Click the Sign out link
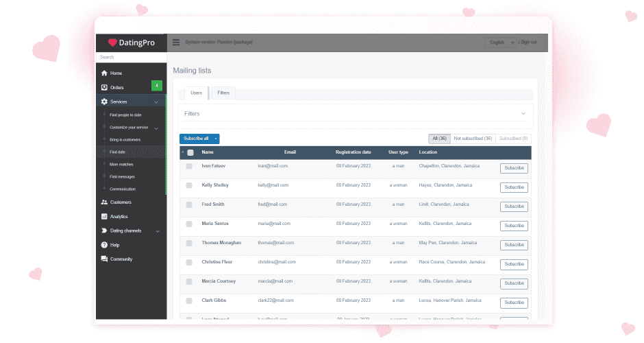Image resolution: width=644 pixels, height=343 pixels. point(529,43)
